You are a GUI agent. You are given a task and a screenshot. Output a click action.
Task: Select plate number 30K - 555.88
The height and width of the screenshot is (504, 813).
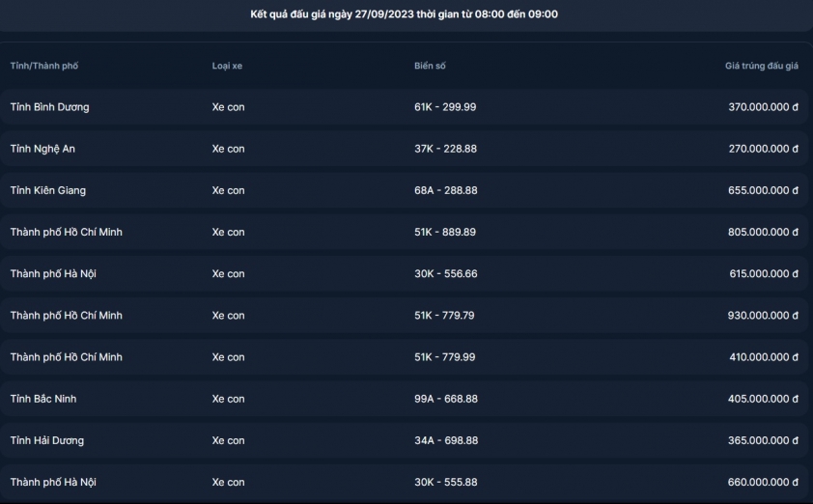point(445,482)
